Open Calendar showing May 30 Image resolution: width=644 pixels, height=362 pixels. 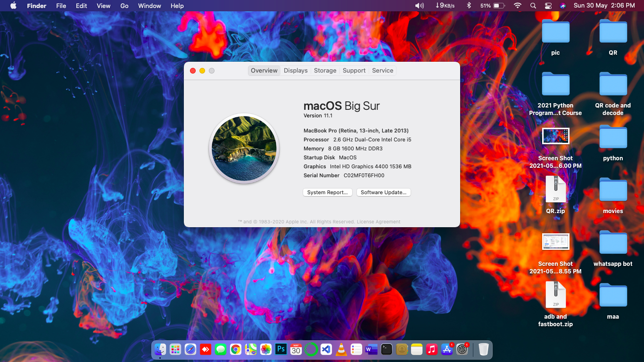[x=296, y=349]
